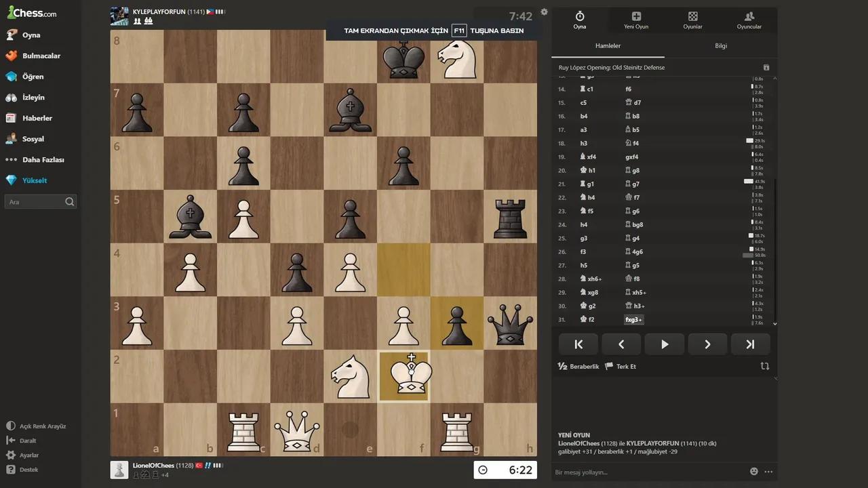Switch to the Bilgi tab

click(721, 46)
